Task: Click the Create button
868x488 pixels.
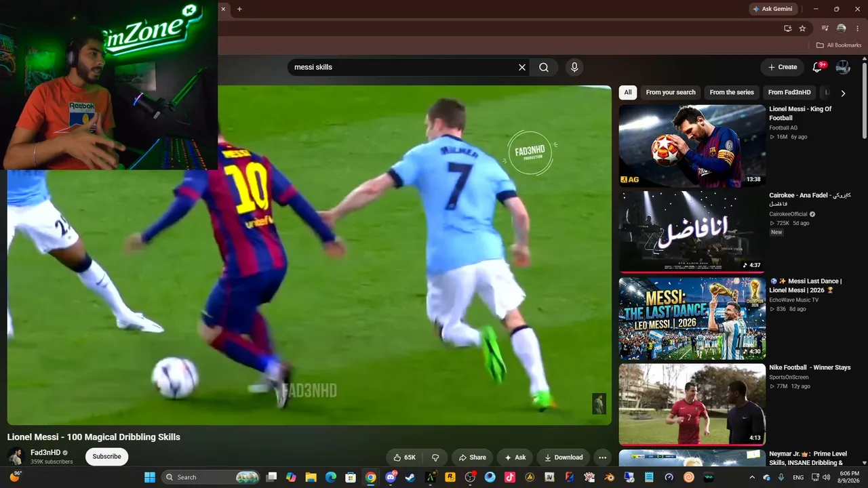Action: (x=782, y=67)
